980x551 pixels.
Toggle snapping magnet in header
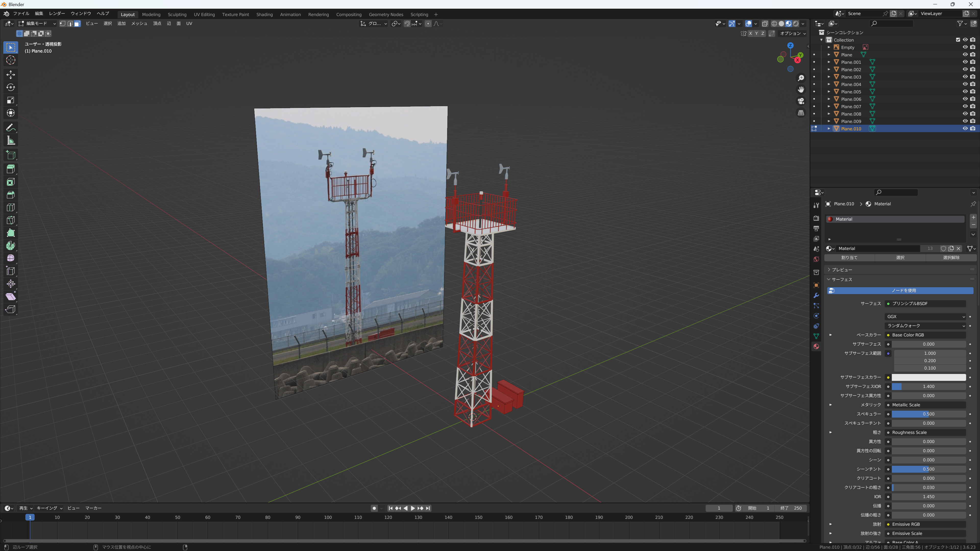point(407,23)
